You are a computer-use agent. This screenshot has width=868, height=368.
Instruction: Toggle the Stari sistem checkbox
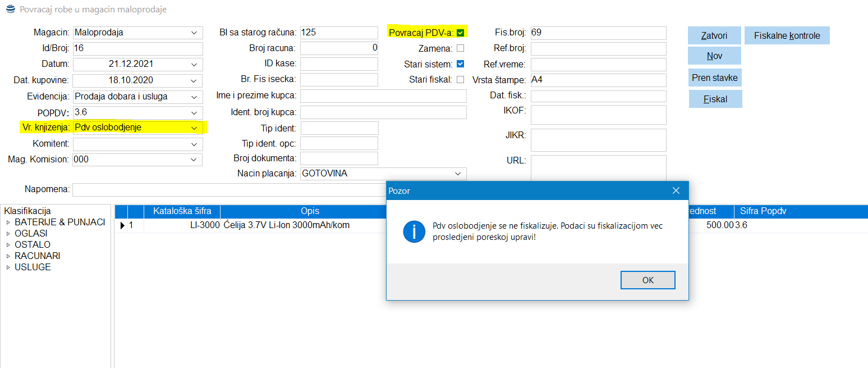(460, 64)
